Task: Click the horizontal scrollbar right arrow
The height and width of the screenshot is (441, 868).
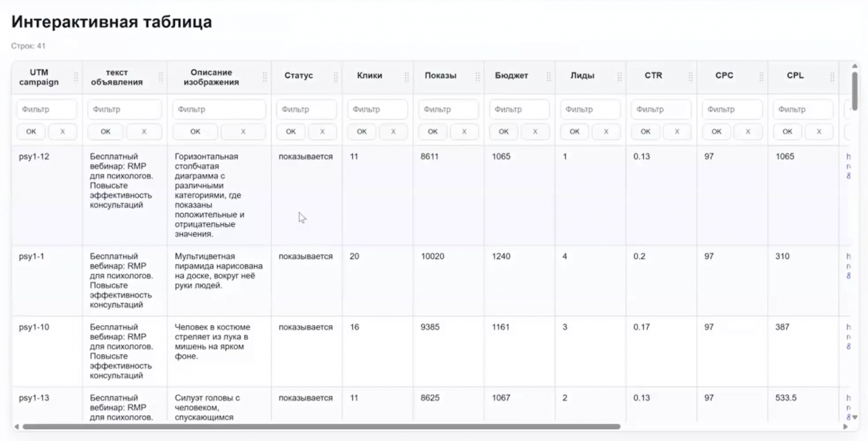Action: coord(846,427)
